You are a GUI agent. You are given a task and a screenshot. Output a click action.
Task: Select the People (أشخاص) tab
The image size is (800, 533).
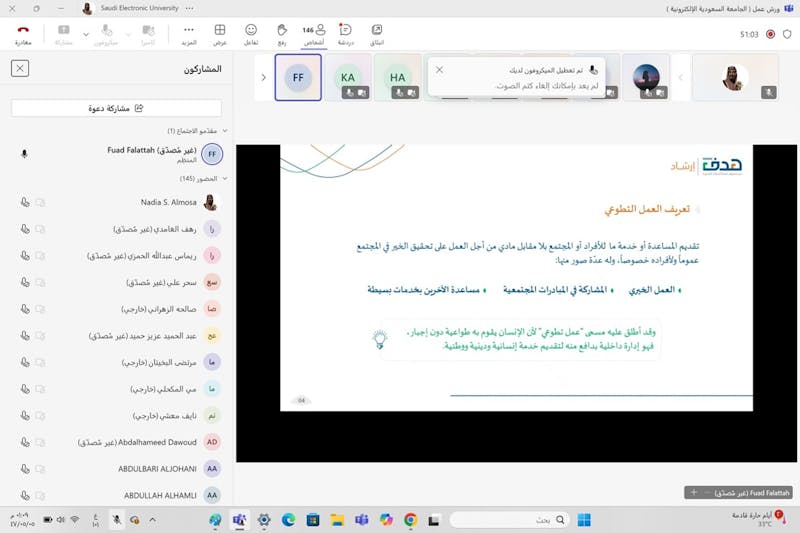[314, 35]
